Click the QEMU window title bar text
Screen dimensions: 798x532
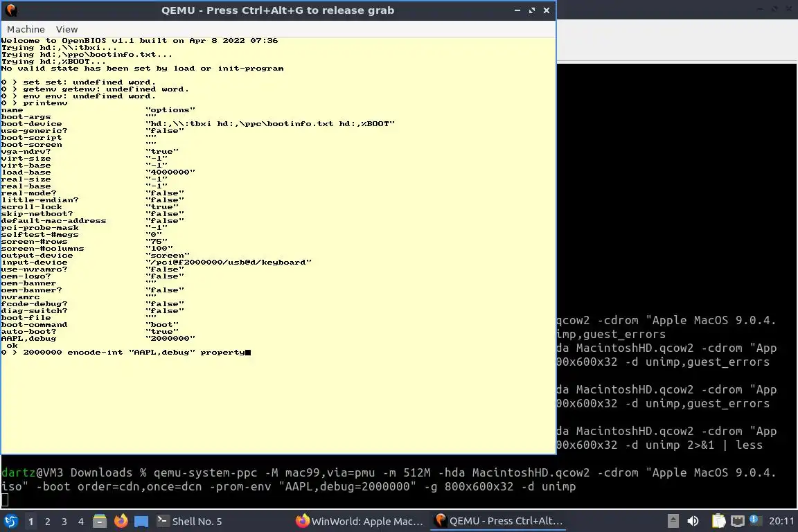[278, 10]
